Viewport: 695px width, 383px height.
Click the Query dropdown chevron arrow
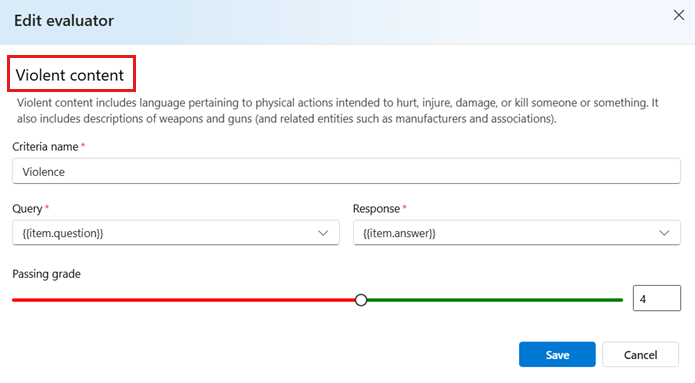323,233
